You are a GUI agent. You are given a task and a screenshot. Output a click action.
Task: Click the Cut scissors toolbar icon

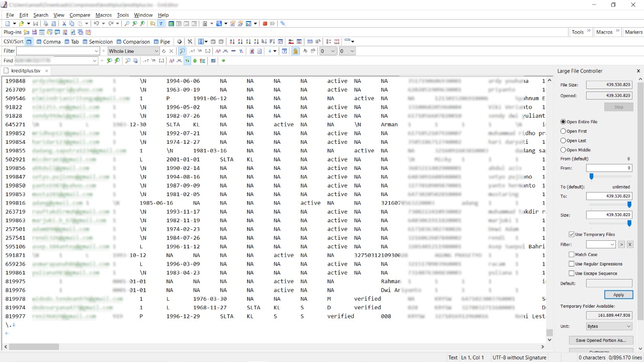[64, 24]
